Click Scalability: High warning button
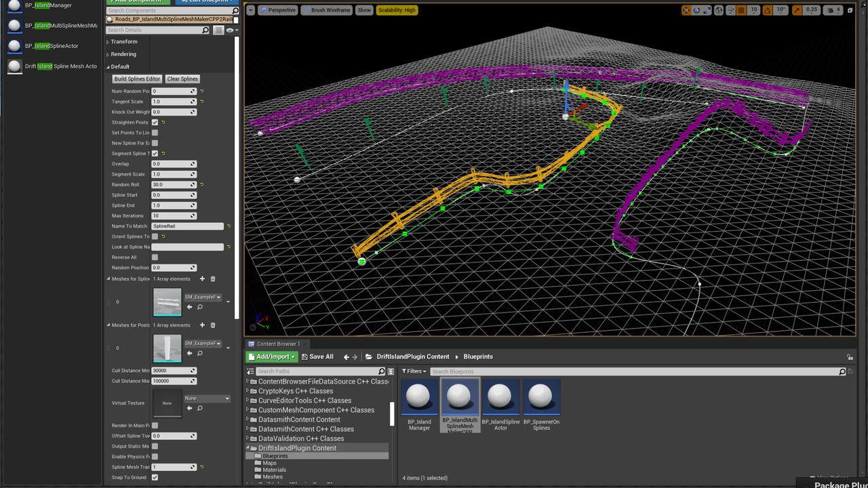 point(397,10)
